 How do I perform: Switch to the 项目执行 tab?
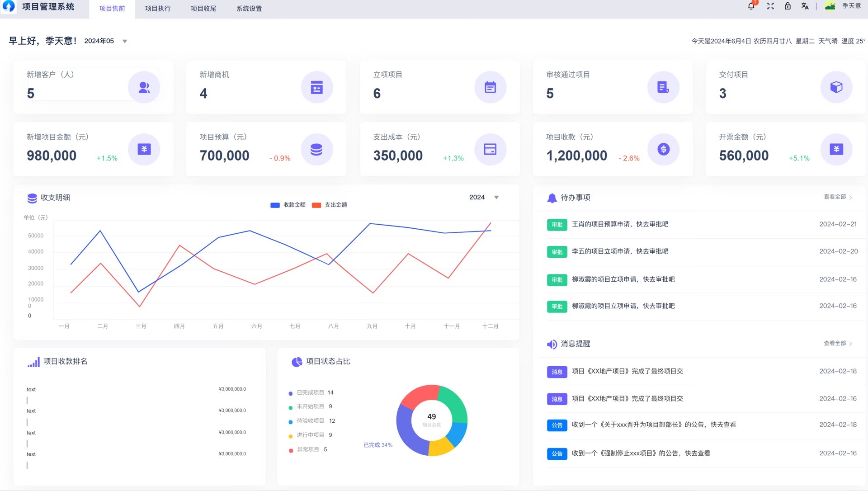(x=158, y=9)
